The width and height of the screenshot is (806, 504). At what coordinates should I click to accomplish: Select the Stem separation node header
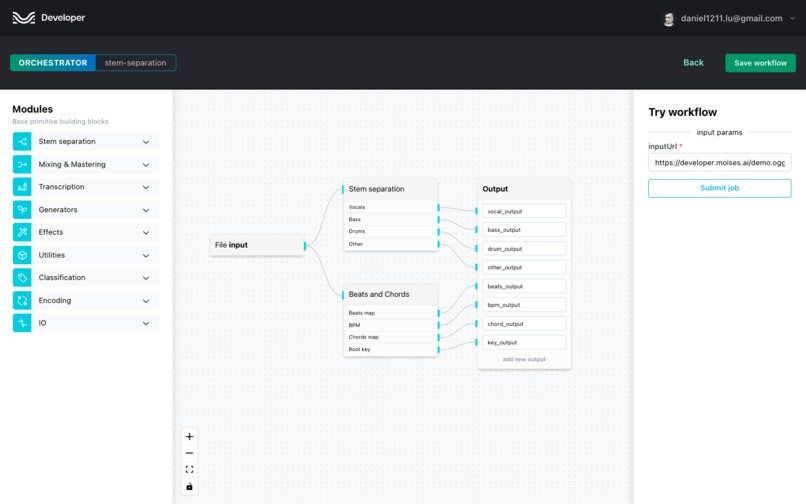click(x=390, y=189)
